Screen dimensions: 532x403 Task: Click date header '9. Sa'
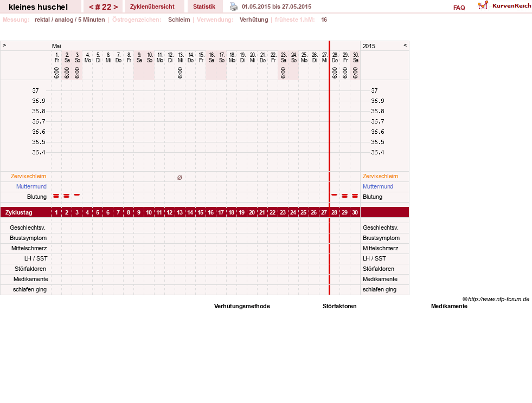point(139,57)
